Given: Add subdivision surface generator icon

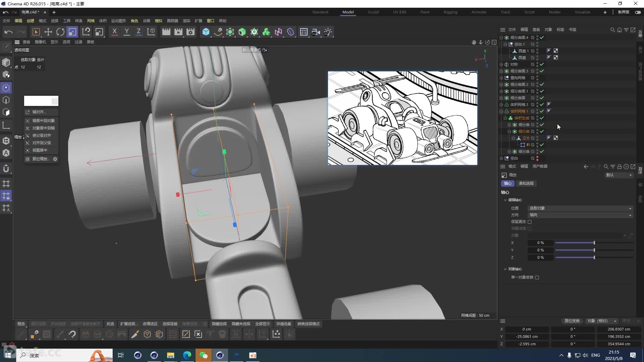Looking at the screenshot, I should pyautogui.click(x=230, y=32).
